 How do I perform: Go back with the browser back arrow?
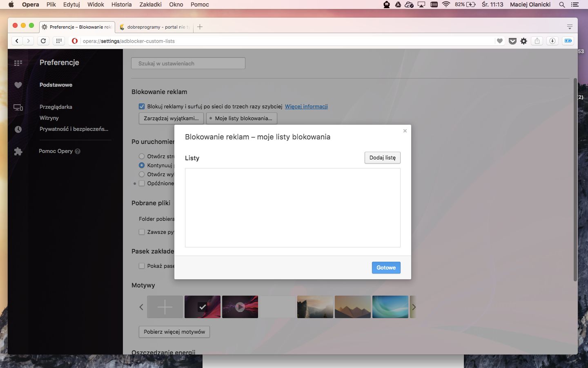pos(17,41)
